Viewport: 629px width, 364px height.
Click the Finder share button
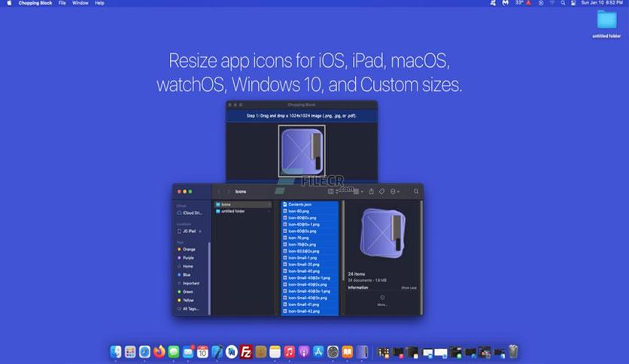372,192
